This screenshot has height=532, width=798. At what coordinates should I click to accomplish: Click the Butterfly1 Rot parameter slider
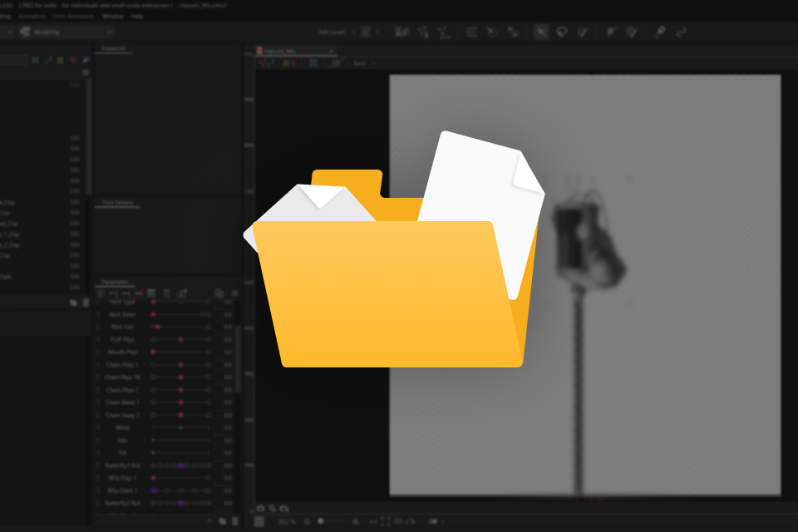180,465
